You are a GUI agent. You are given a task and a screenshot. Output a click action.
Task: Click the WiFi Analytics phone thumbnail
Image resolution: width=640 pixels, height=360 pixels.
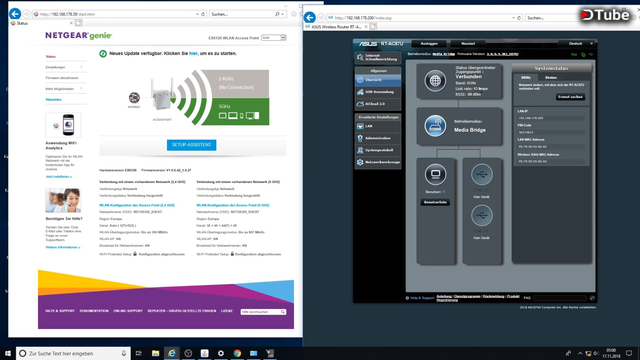pos(63,125)
